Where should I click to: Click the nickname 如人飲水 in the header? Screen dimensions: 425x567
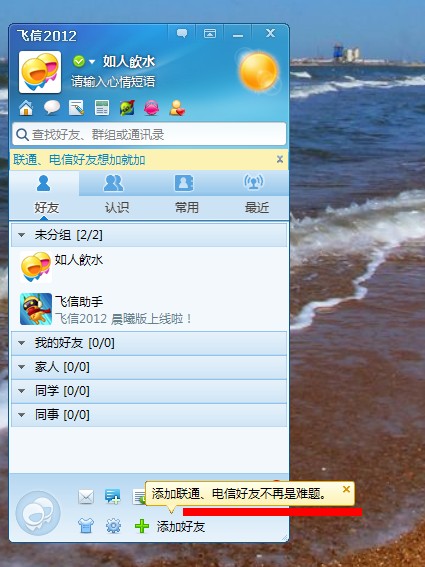click(x=129, y=61)
